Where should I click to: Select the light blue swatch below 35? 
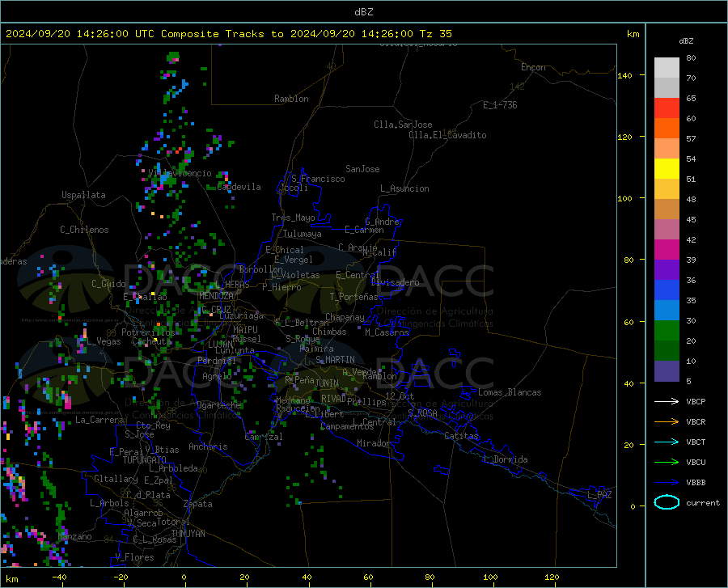coord(667,311)
